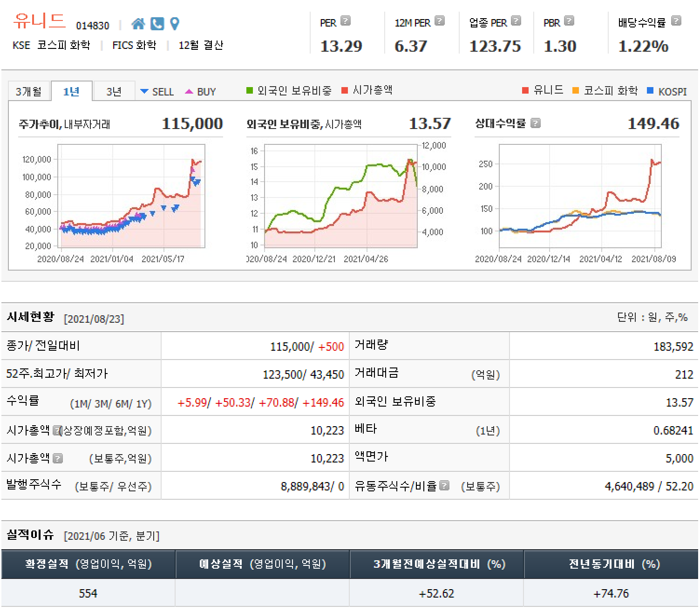Switch to the 3개월 chart tab
The width and height of the screenshot is (700, 612).
point(29,91)
